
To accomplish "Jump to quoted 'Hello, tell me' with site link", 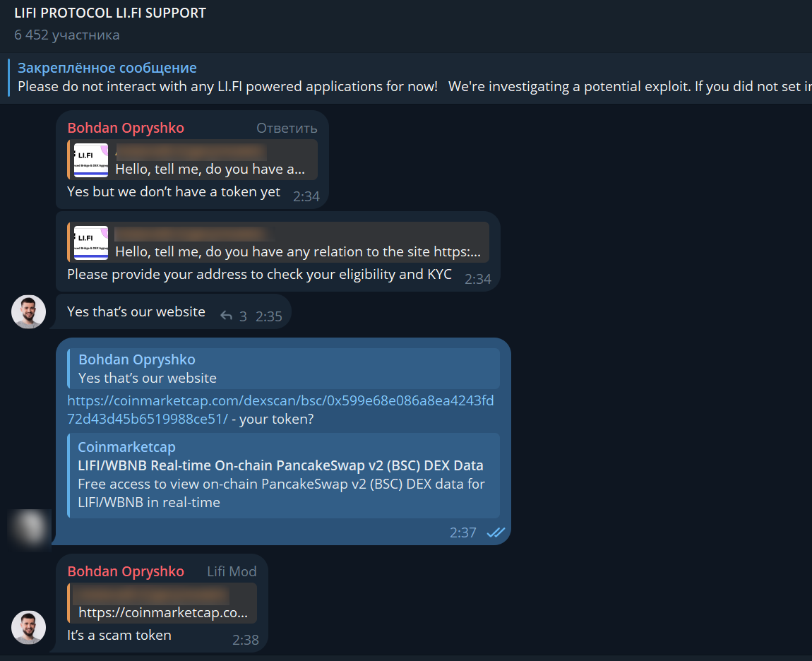I will tap(278, 242).
